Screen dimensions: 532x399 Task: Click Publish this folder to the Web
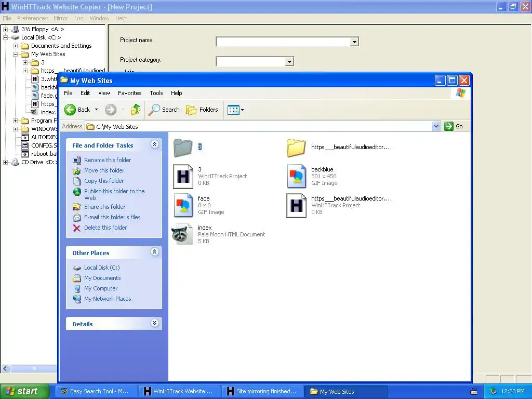[x=114, y=194]
